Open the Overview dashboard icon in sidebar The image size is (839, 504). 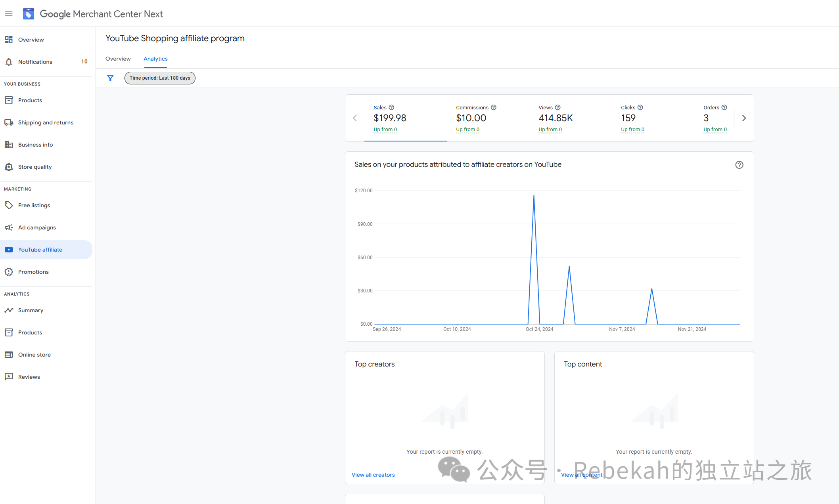[x=9, y=40]
